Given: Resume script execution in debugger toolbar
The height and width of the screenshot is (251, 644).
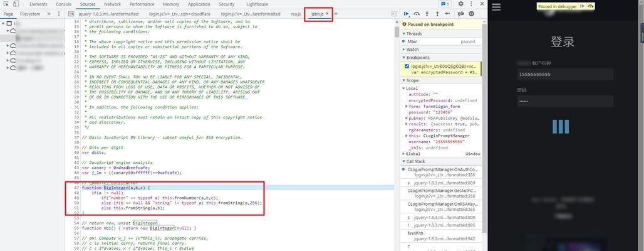Looking at the screenshot, I should tap(407, 14).
